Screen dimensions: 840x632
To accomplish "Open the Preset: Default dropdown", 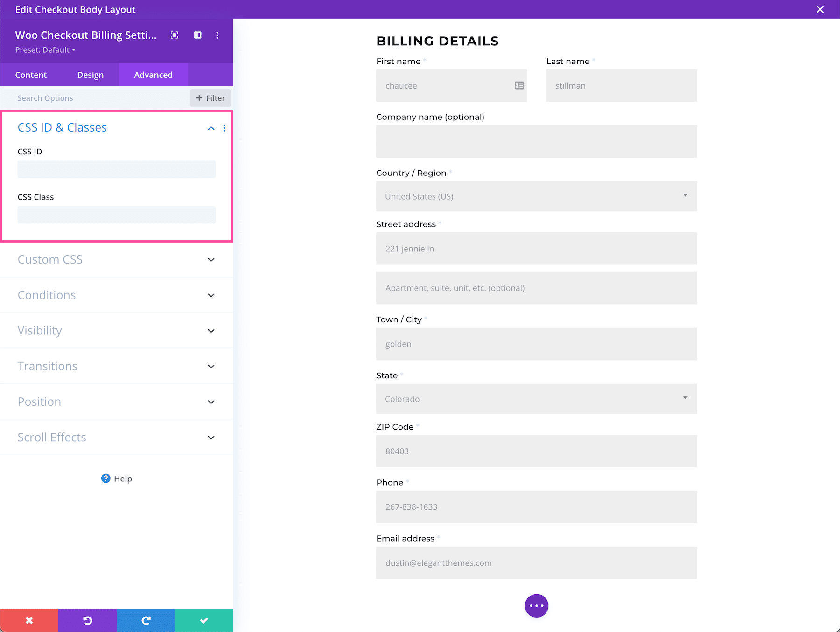I will tap(45, 49).
